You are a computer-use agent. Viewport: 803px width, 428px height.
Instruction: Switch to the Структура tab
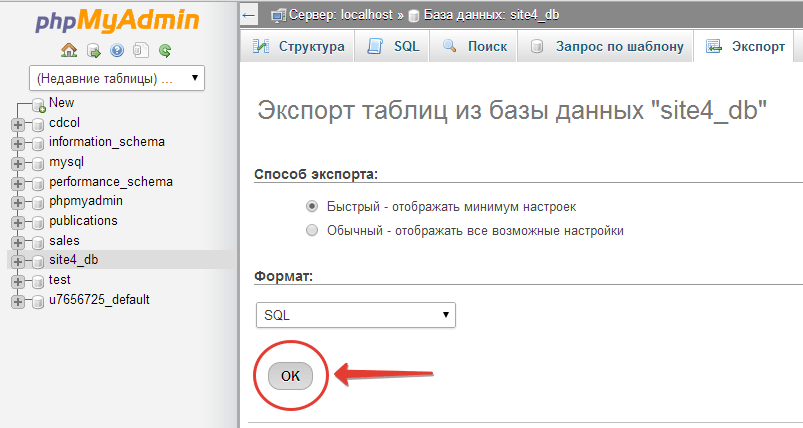coord(298,46)
